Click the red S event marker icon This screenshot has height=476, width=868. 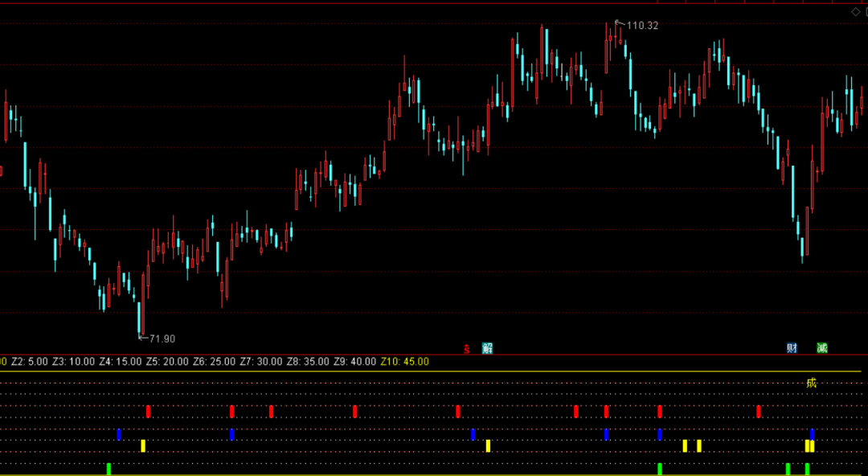click(467, 349)
